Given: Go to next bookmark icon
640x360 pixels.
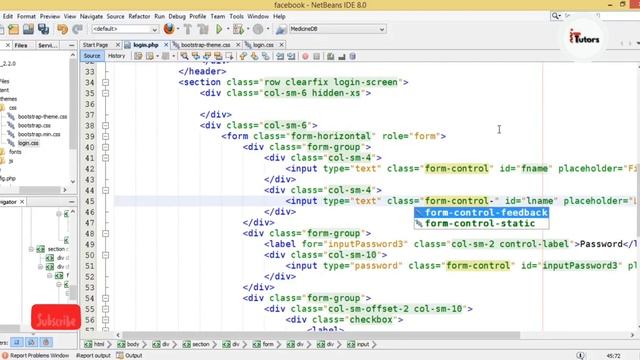Looking at the screenshot, I should pos(254,56).
